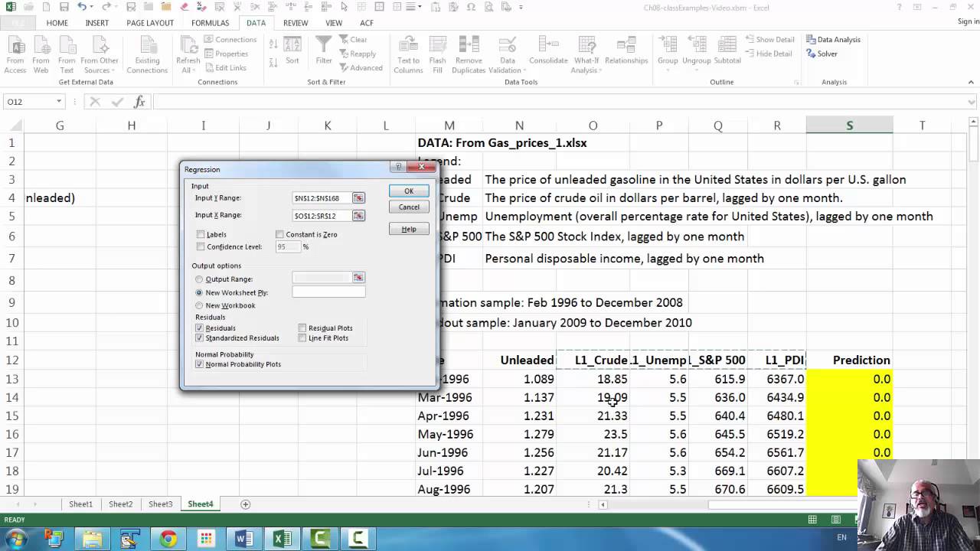Open the FORMULAS ribbon tab
980x551 pixels.
click(211, 23)
